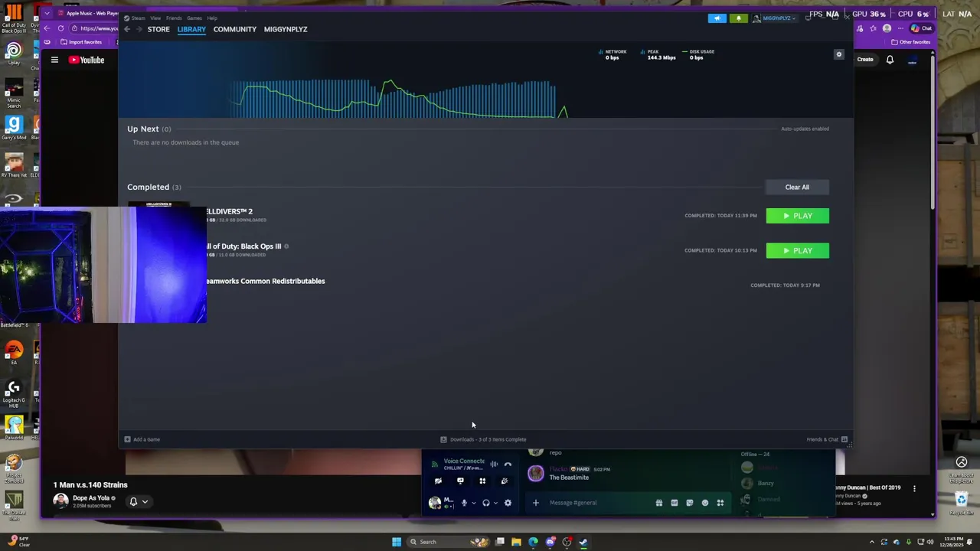Screen dimensions: 980x551
Task: Open the recommended video options menu
Action: [914, 488]
